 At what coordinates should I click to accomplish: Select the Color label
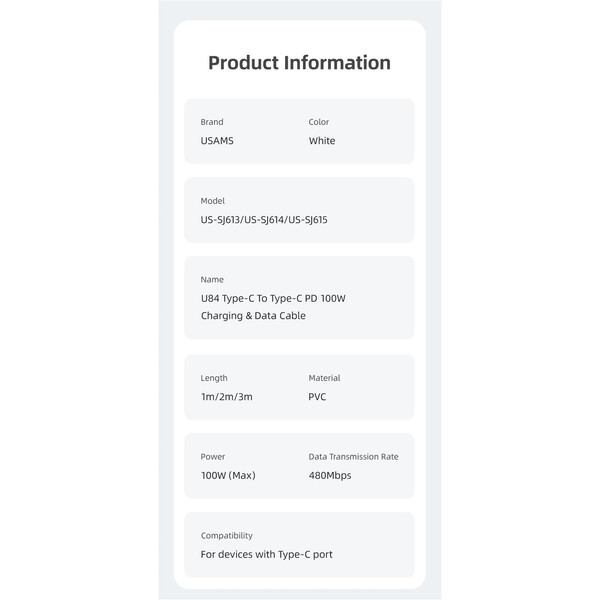319,122
